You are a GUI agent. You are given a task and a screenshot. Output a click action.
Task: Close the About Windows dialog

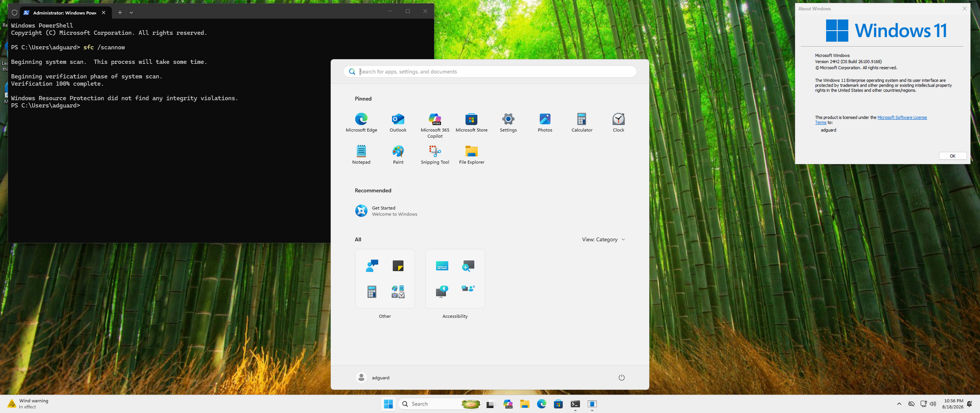pos(964,8)
